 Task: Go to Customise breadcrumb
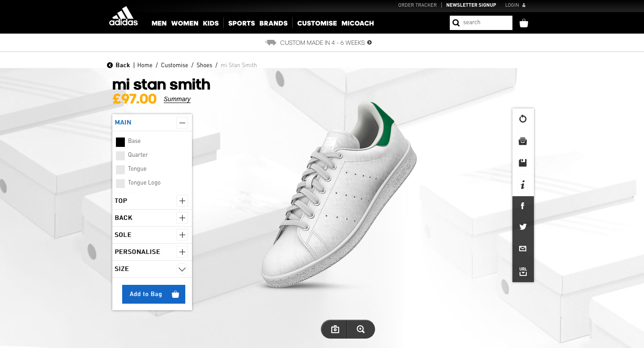pyautogui.click(x=175, y=65)
